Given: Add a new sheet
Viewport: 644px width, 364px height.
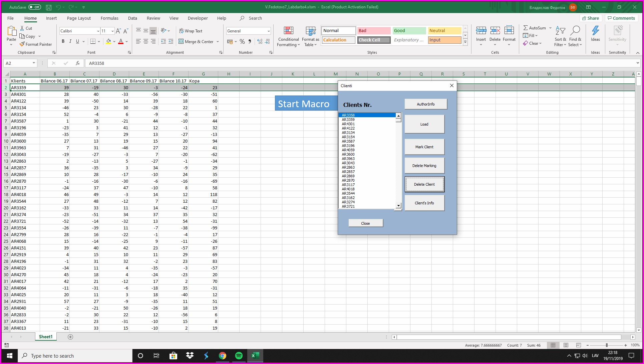Looking at the screenshot, I should [x=70, y=337].
